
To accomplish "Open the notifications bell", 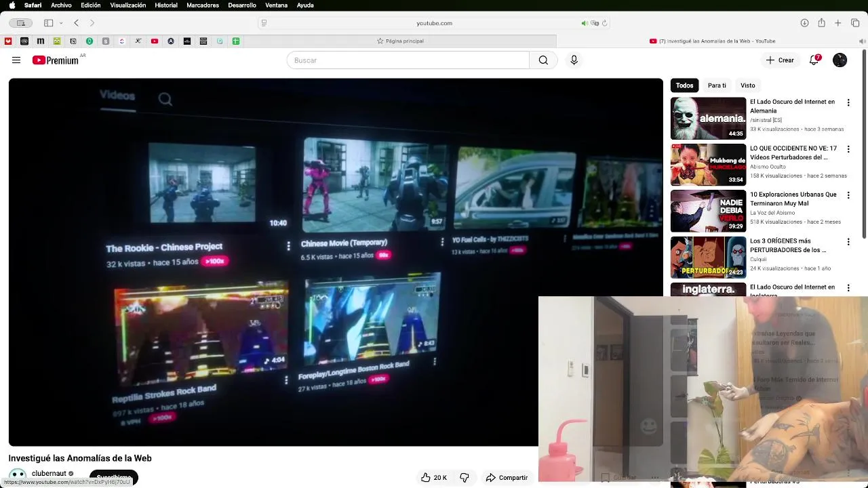I will [814, 60].
